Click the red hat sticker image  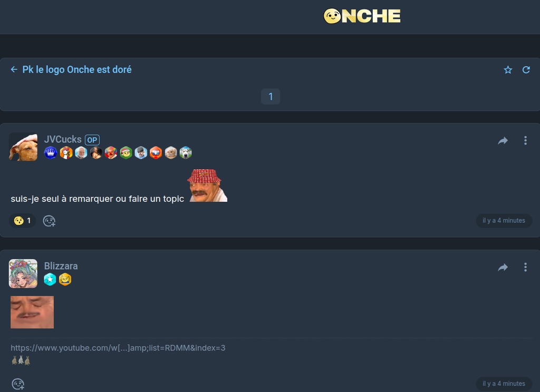208,185
